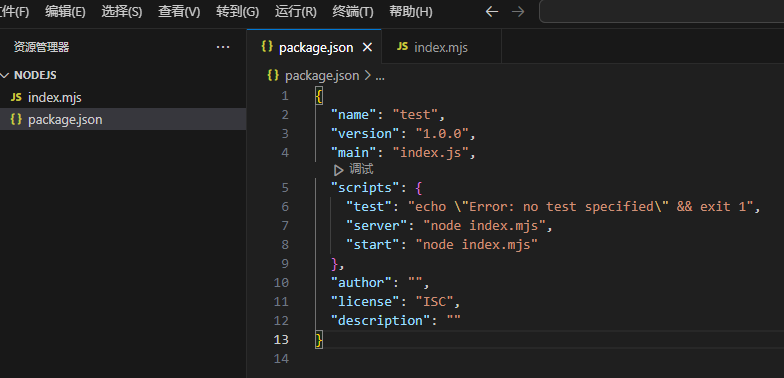This screenshot has width=784, height=378.
Task: Click the JS icon on the index.mjs tab
Action: 402,47
